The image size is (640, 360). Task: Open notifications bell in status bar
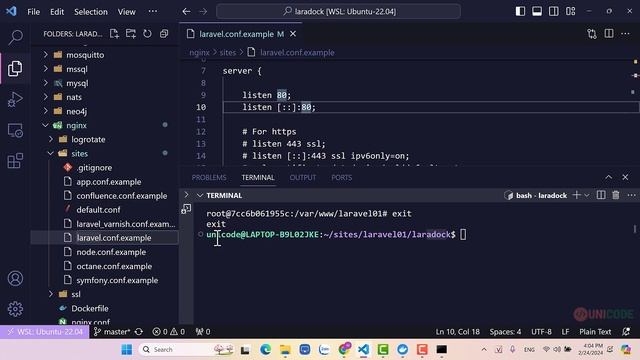click(x=626, y=332)
